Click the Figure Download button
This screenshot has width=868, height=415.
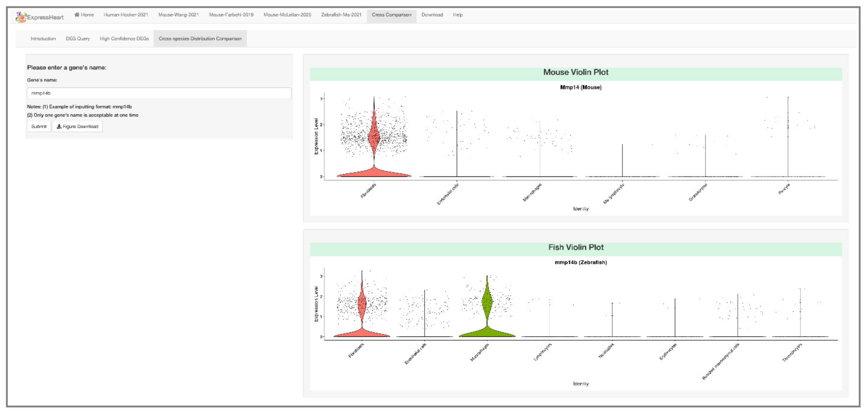pyautogui.click(x=78, y=126)
